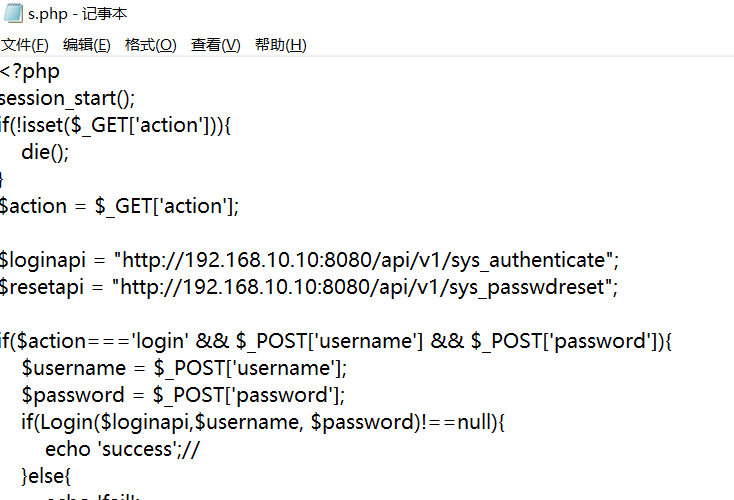The image size is (734, 500).
Task: Click the $password = $_POST['password']; line
Action: tap(182, 396)
